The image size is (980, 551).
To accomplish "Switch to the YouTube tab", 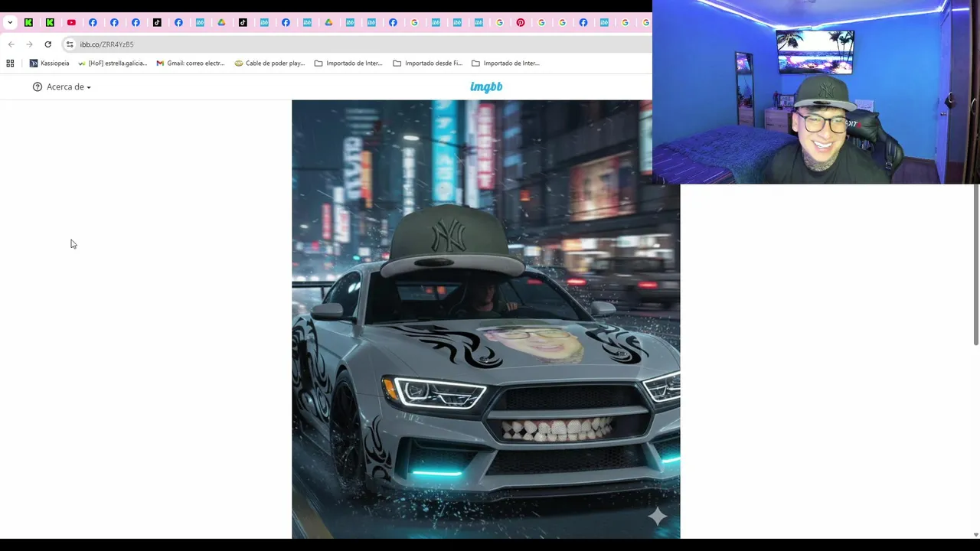I will point(71,22).
